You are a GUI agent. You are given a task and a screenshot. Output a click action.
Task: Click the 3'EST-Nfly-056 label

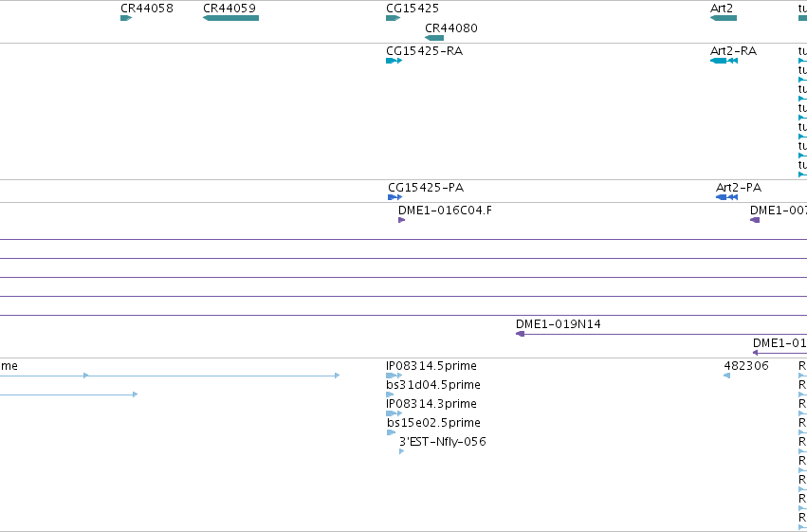tap(443, 442)
